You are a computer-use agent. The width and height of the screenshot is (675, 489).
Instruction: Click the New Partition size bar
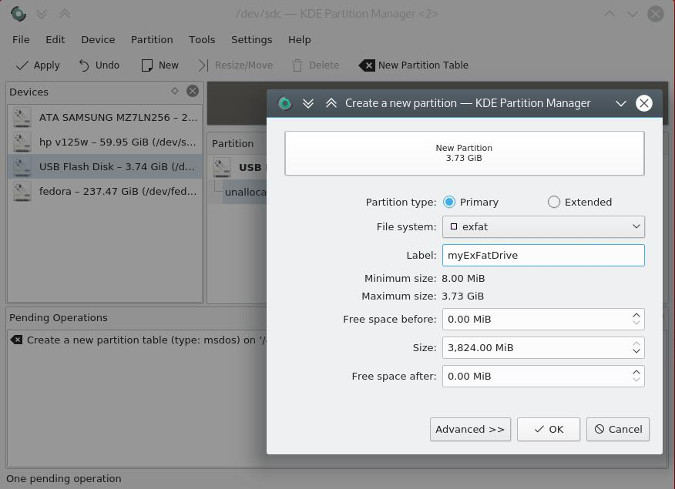coord(464,153)
